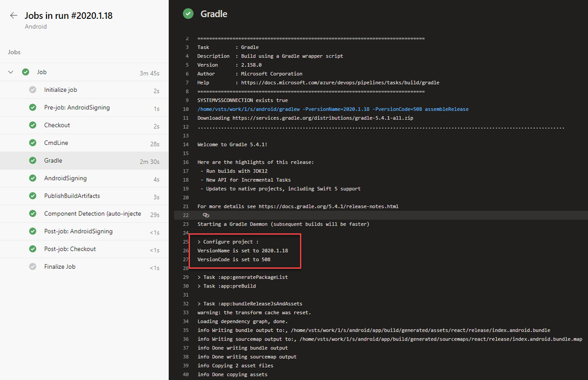Open the Pre-job: AndroidSigning step log
588x380 pixels.
(84, 107)
